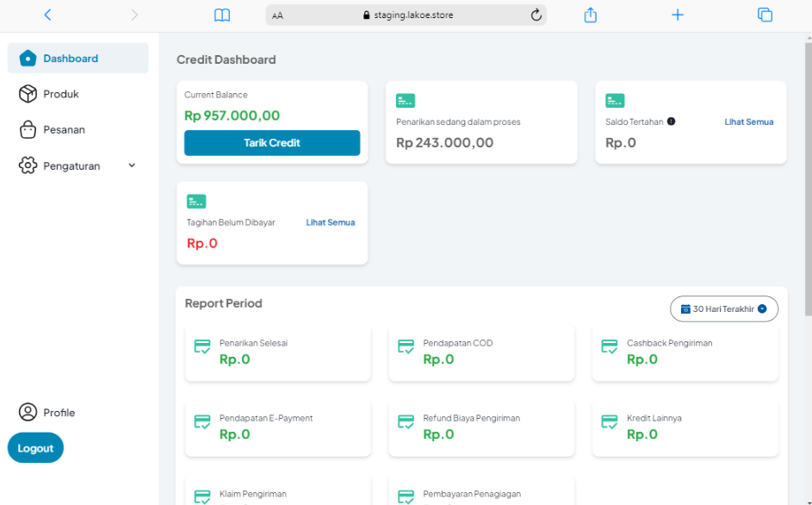Open a new tab with plus icon
812x505 pixels.
point(678,15)
